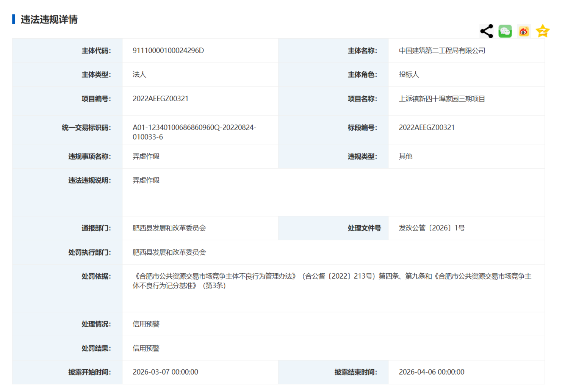The width and height of the screenshot is (565, 392).
Task: Share the violation detail to Weibo
Action: pos(524,31)
